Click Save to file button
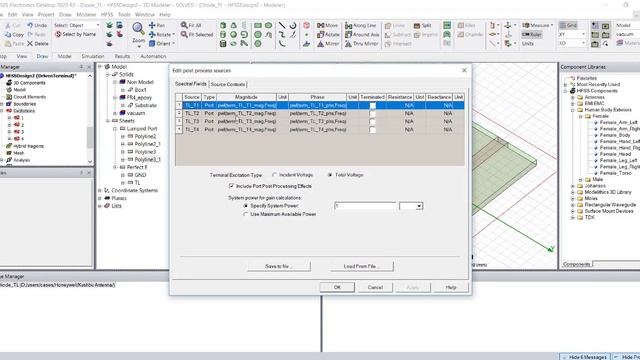 [279, 267]
